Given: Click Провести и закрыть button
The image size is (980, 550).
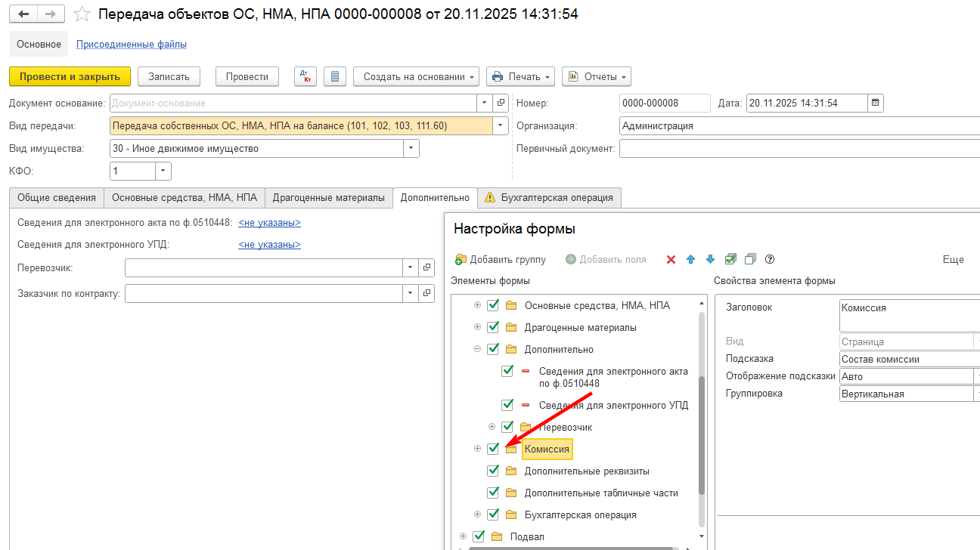Looking at the screenshot, I should (x=70, y=76).
